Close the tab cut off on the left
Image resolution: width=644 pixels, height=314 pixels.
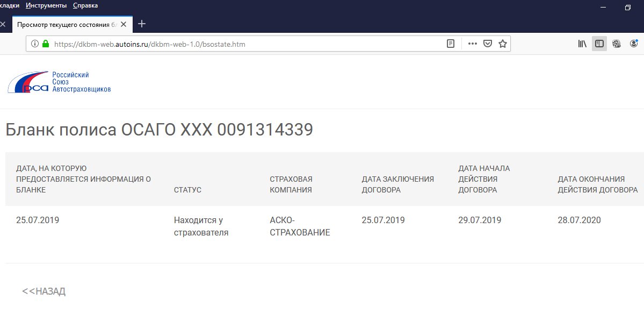pos(3,24)
